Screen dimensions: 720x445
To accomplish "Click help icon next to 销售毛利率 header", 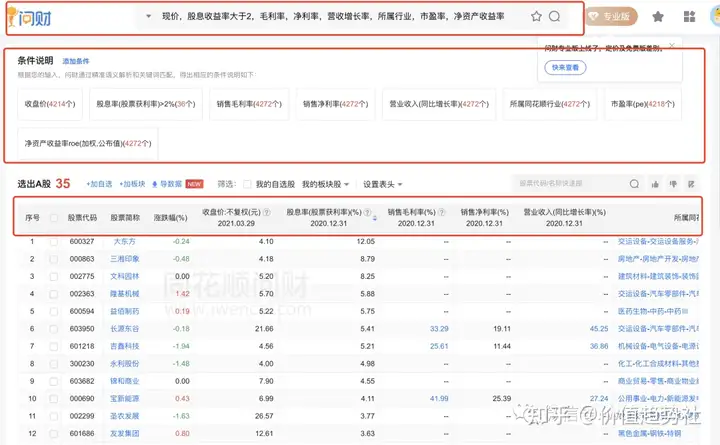I will point(441,212).
